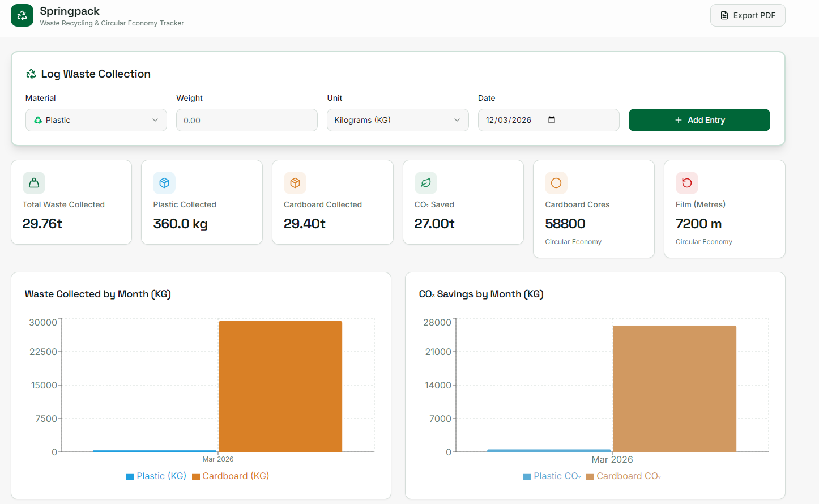Screen dimensions: 819x504
Task: Click the CO₂ Saved leaf icon
Action: click(x=426, y=183)
